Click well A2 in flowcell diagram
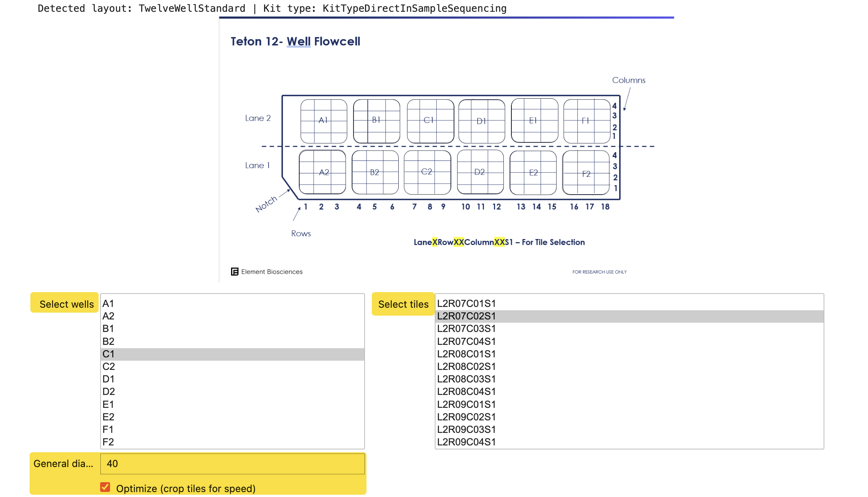The width and height of the screenshot is (868, 497). point(322,172)
